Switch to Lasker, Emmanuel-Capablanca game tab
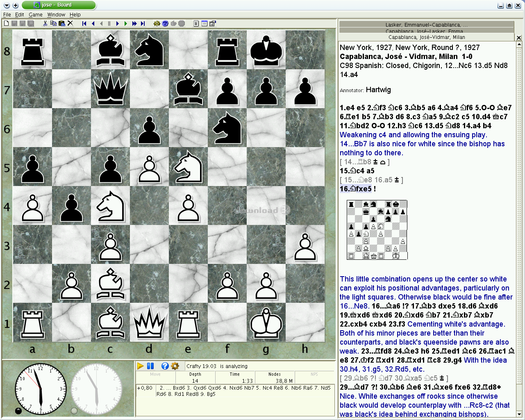This screenshot has height=420, width=525. pyautogui.click(x=426, y=25)
